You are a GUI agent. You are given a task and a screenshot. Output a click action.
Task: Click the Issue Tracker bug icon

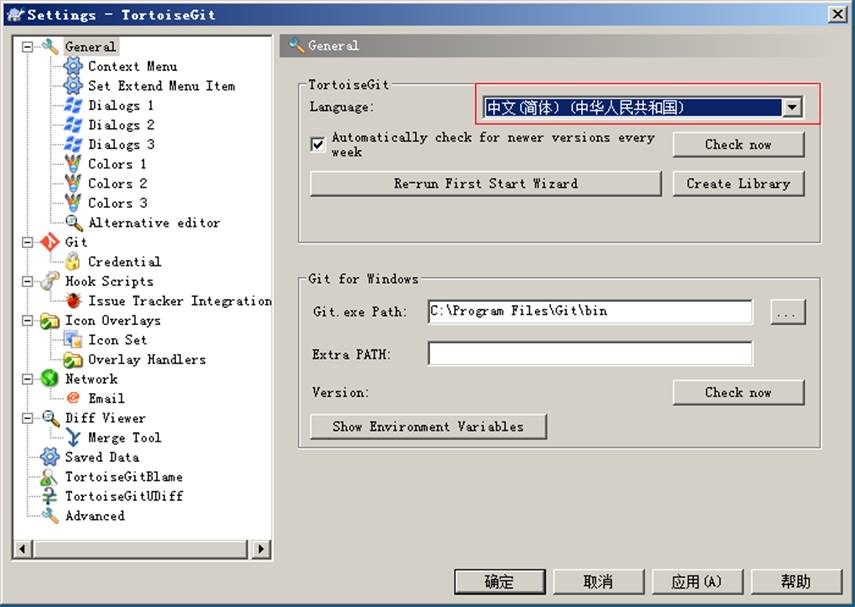pyautogui.click(x=73, y=301)
